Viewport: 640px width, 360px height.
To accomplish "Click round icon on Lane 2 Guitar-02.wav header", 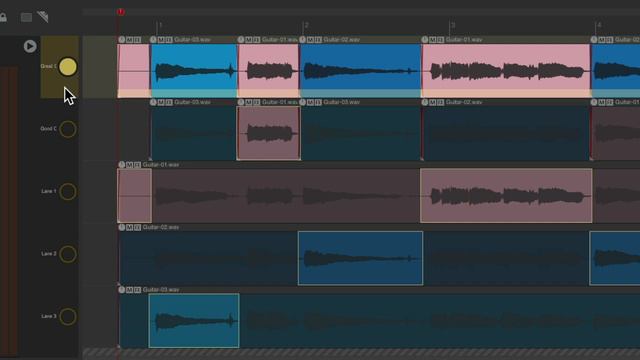I will click(x=122, y=227).
